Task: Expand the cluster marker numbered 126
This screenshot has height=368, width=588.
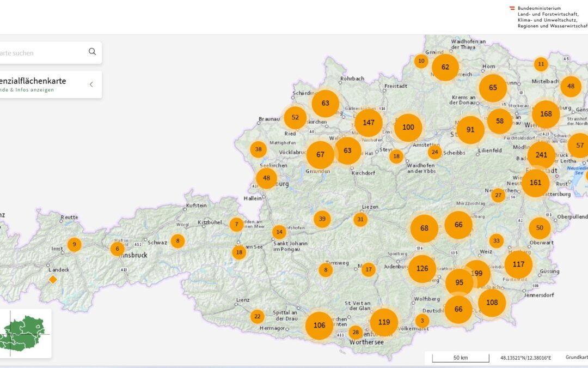Action: [x=422, y=268]
